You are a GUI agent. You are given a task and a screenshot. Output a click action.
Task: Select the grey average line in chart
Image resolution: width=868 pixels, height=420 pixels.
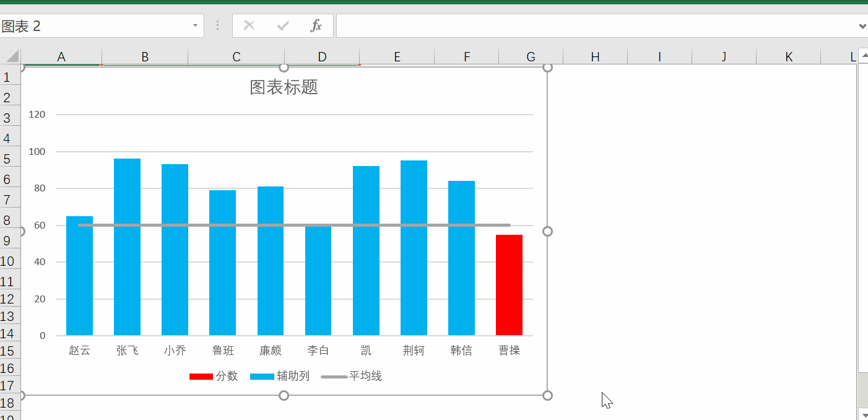point(294,225)
